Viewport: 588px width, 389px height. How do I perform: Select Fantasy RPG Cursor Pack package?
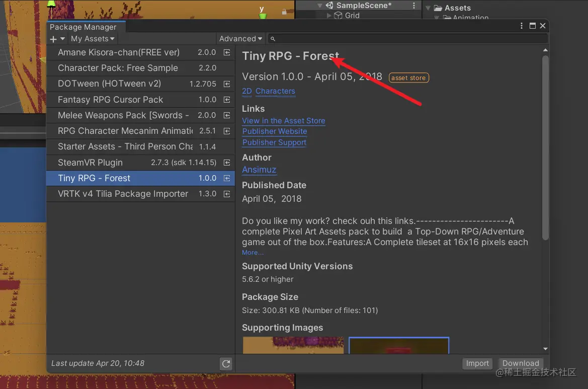pos(141,100)
